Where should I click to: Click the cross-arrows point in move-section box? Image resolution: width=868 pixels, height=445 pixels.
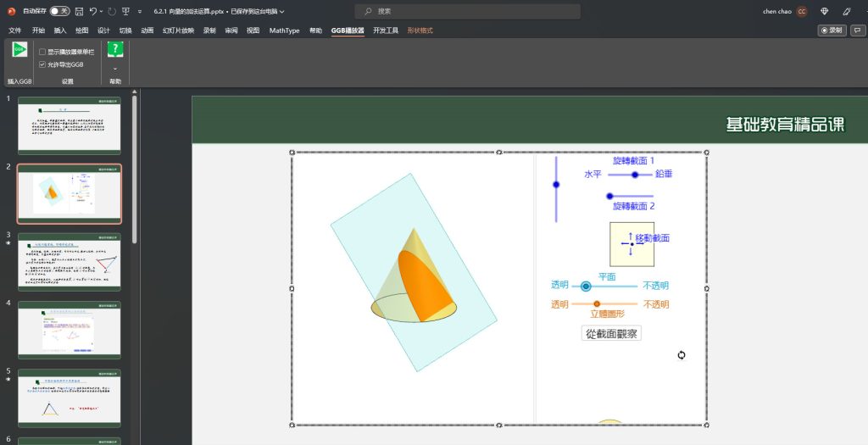point(632,244)
